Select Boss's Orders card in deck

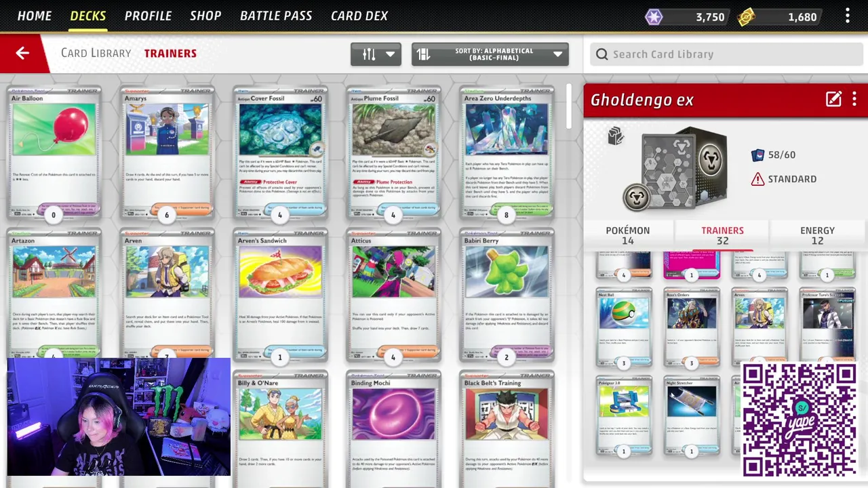click(x=692, y=327)
